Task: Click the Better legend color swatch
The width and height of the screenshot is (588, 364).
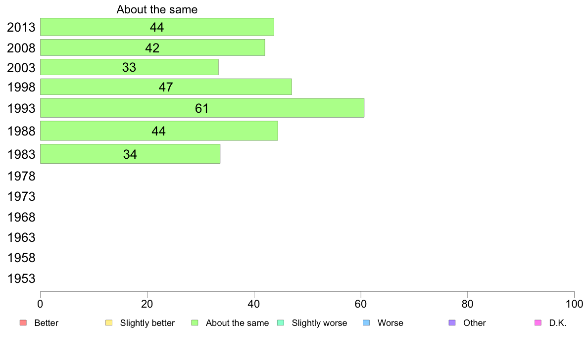Action: (x=23, y=323)
